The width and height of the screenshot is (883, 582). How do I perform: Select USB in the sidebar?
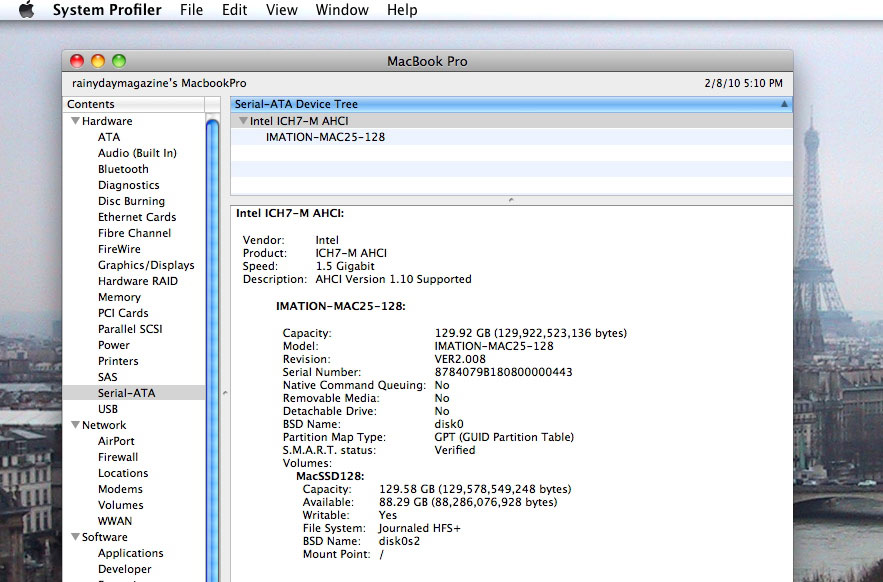[108, 409]
